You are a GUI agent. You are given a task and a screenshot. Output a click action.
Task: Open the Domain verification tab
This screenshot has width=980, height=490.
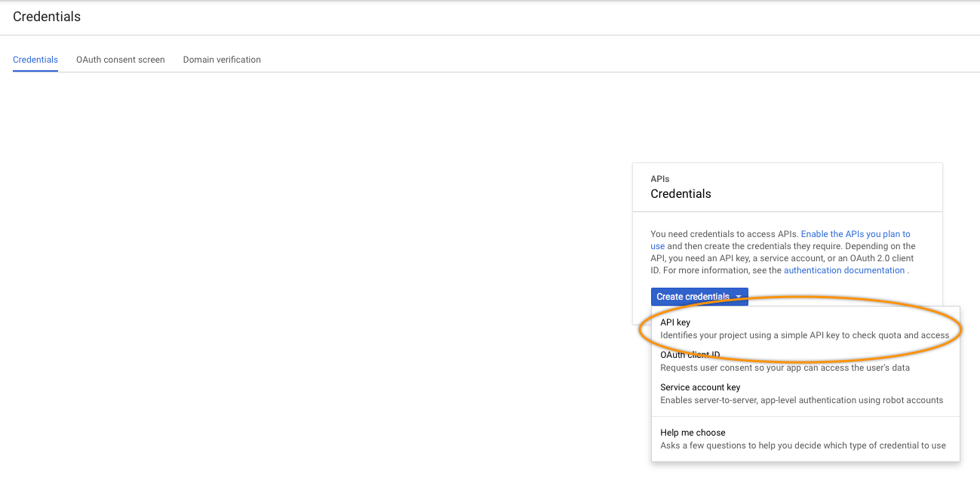click(x=222, y=60)
